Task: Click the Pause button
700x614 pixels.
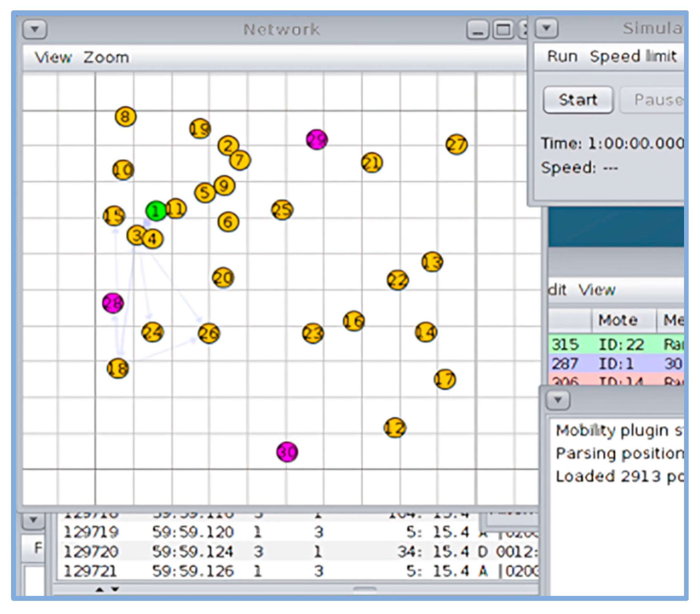Action: click(657, 100)
